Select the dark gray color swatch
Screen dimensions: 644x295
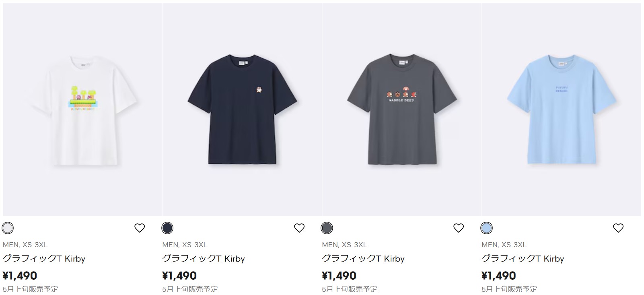(327, 228)
